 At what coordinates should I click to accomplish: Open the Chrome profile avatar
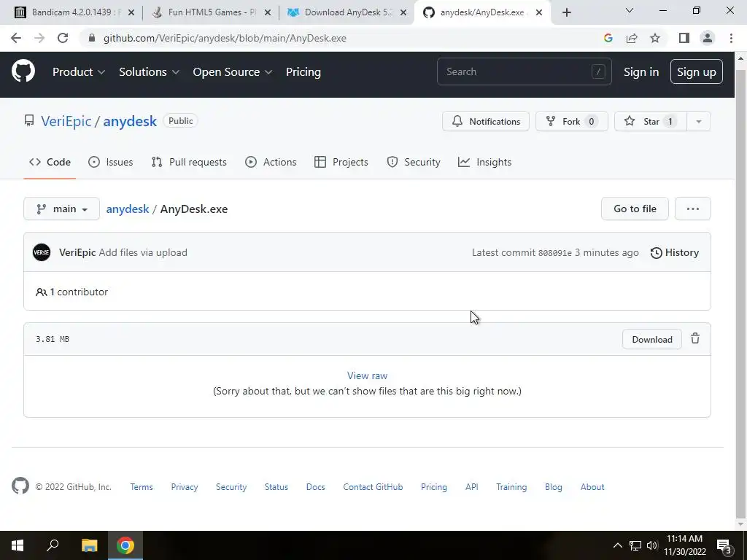click(708, 38)
